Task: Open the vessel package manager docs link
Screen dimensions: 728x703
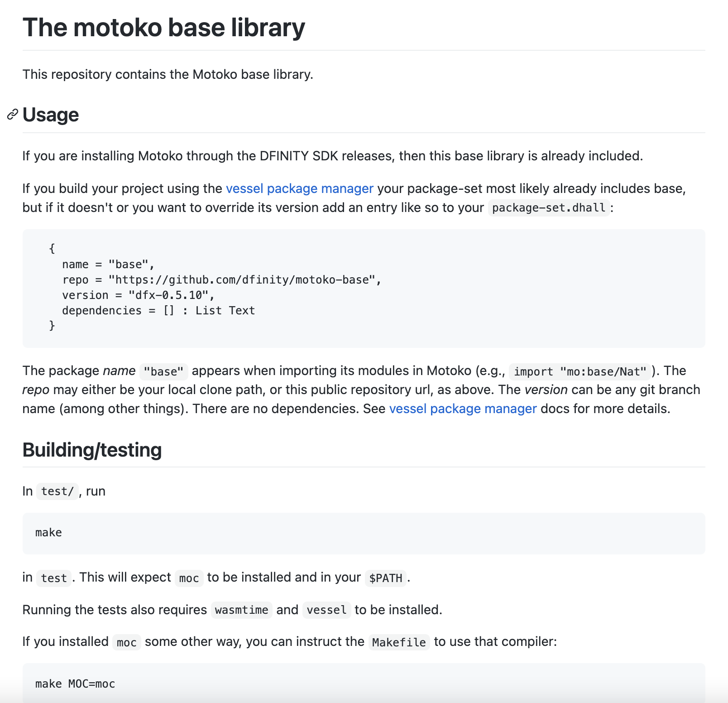Action: pyautogui.click(x=463, y=409)
